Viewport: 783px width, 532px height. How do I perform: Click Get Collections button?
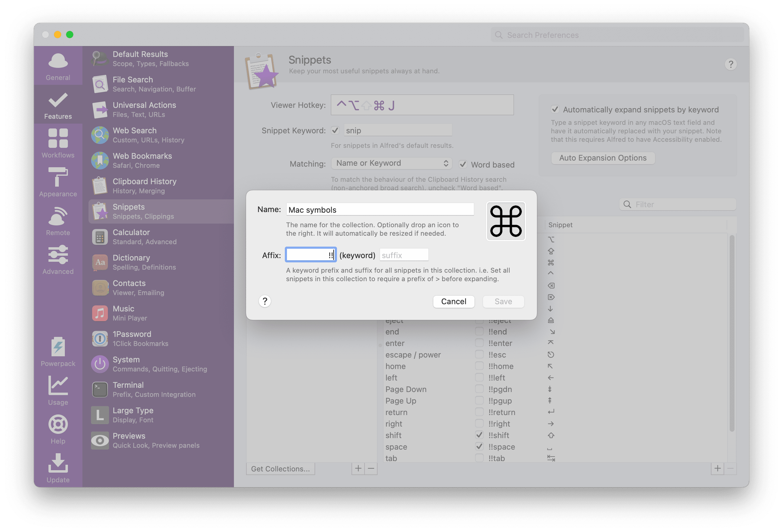tap(280, 468)
